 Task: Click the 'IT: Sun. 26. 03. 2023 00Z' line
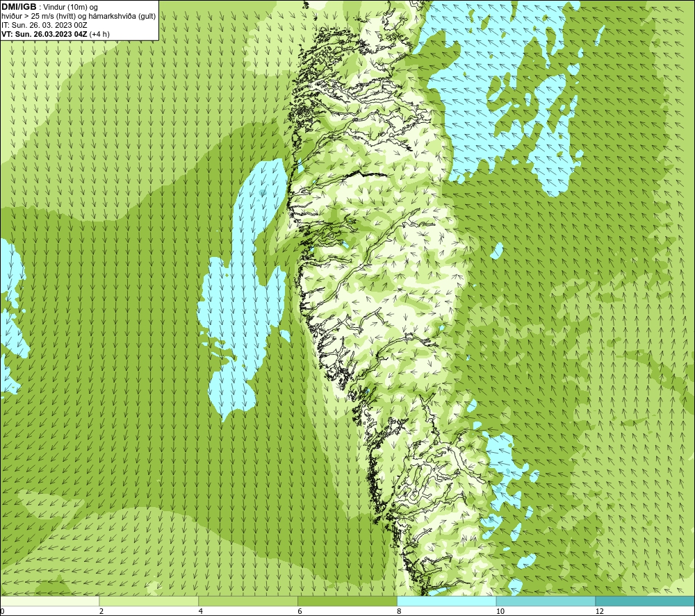(44, 25)
